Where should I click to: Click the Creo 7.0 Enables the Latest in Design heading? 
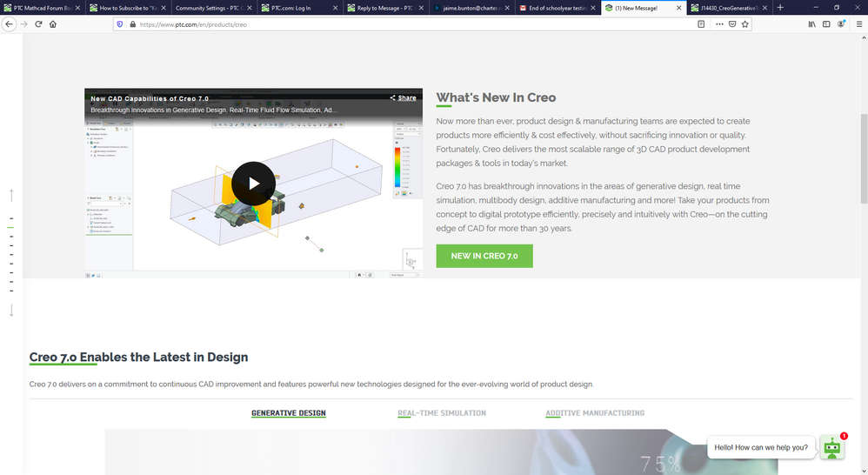tap(138, 357)
